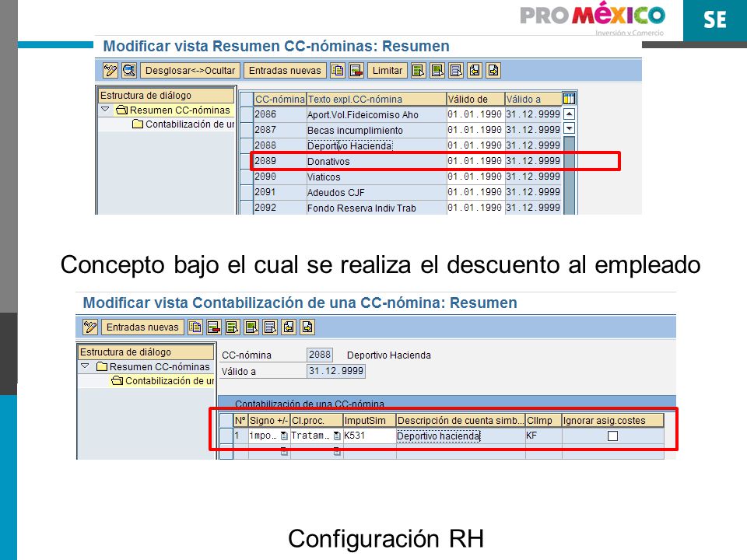The image size is (747, 560).
Task: Click the Limitar button
Action: click(388, 71)
